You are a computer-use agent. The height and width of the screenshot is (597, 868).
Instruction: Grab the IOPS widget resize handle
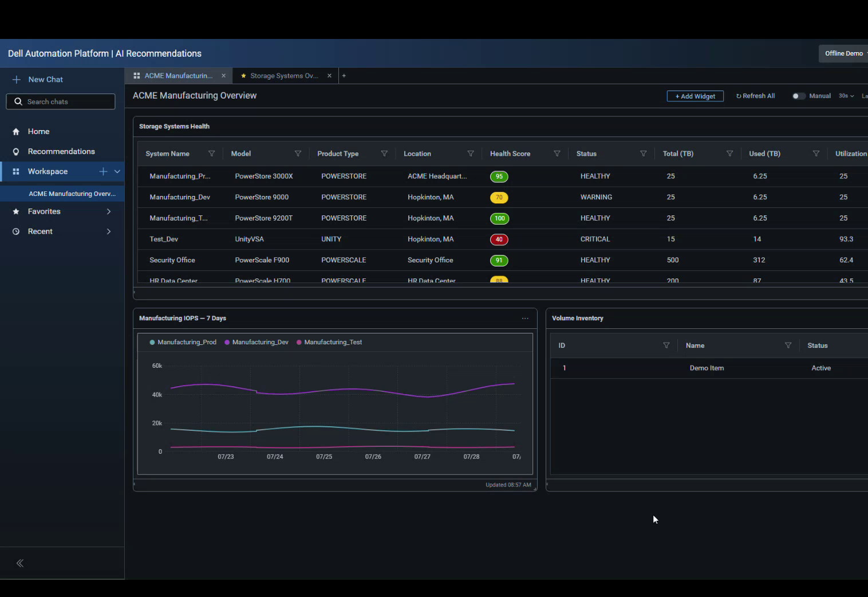535,489
